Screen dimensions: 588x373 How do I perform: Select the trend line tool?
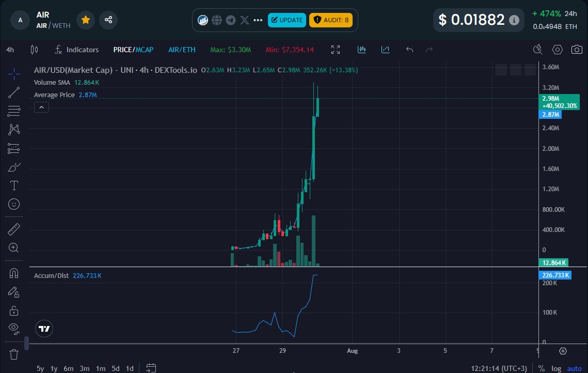pos(14,92)
